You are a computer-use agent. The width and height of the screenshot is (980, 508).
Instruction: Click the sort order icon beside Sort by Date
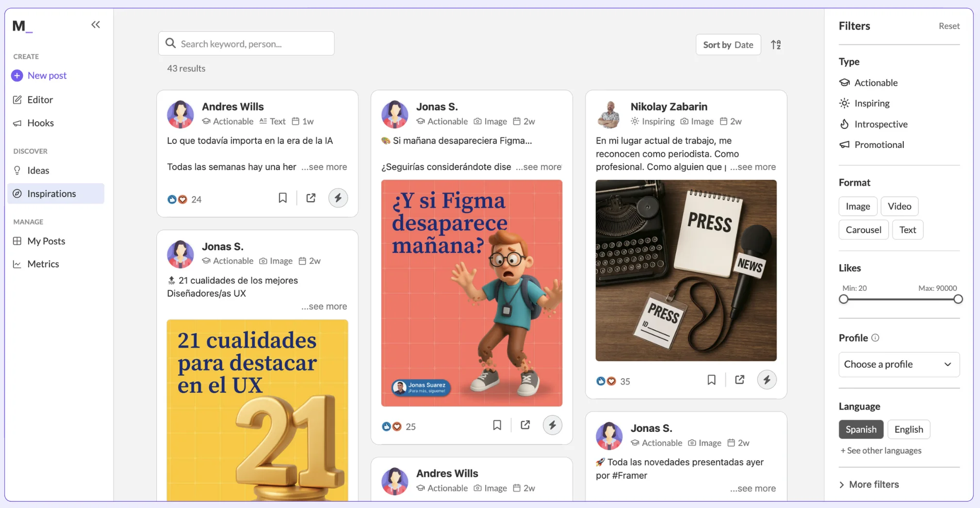click(776, 44)
